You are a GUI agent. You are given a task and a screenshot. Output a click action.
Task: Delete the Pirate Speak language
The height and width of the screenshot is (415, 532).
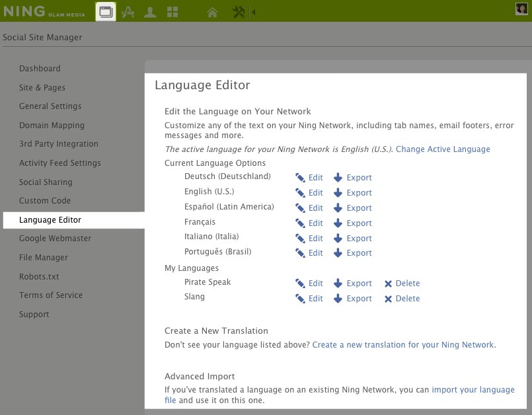[x=402, y=283]
